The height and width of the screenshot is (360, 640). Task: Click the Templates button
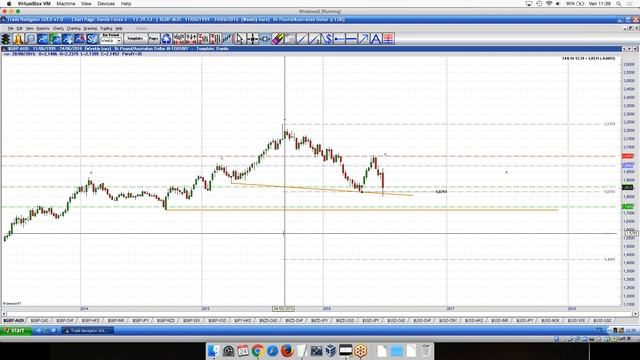pos(135,39)
